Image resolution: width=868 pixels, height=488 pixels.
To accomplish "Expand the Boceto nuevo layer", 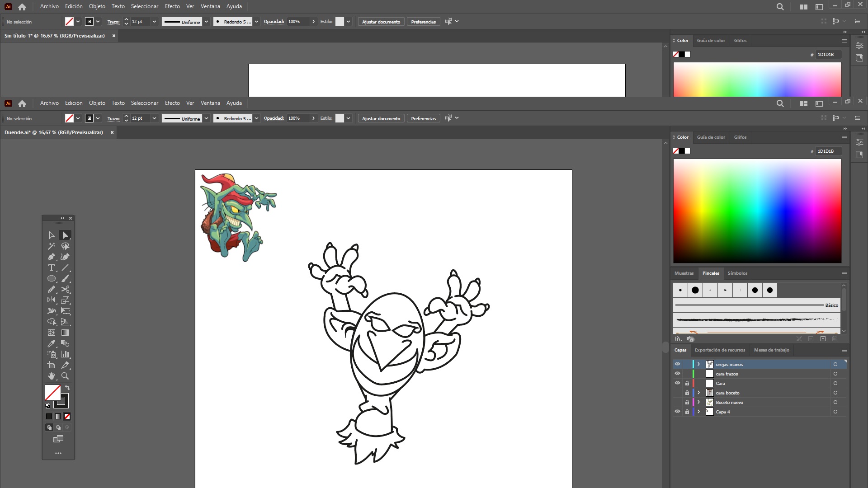I will coord(698,402).
